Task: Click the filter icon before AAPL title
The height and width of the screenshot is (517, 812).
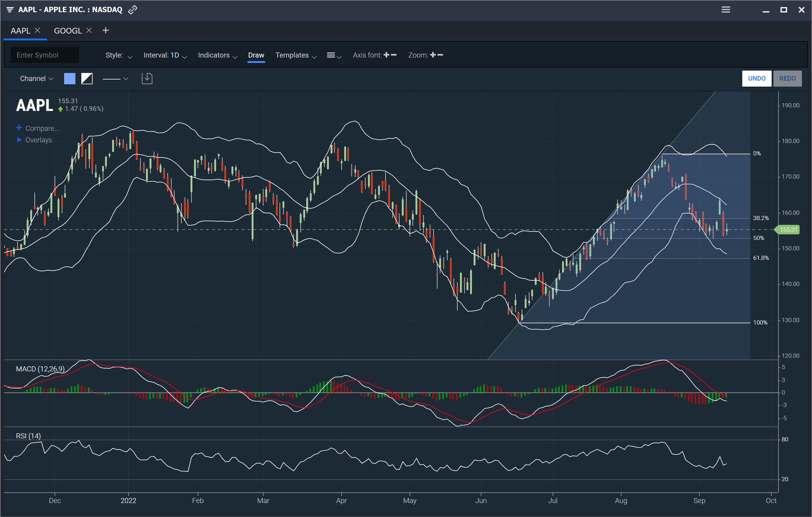Action: pos(10,10)
